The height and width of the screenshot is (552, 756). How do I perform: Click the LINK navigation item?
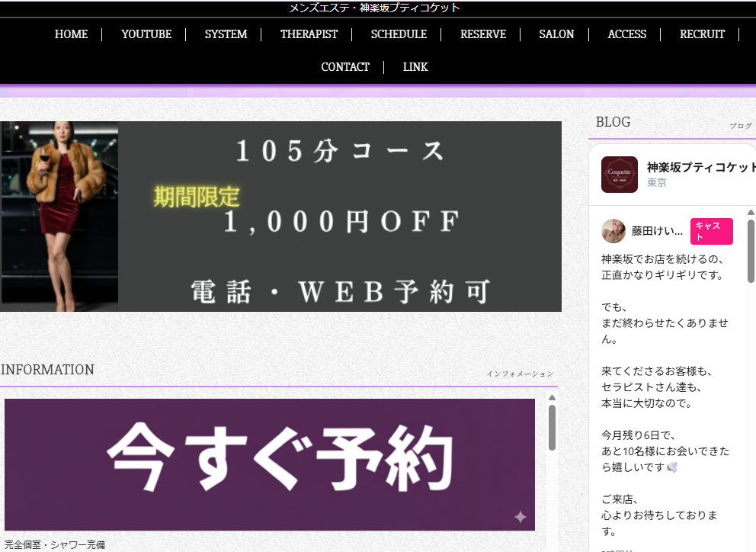click(x=415, y=67)
